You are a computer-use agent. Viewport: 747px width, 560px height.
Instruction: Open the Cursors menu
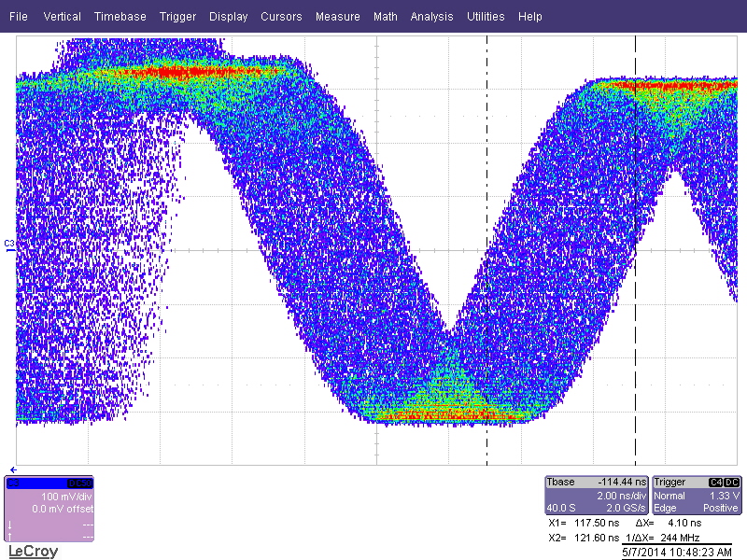(281, 17)
